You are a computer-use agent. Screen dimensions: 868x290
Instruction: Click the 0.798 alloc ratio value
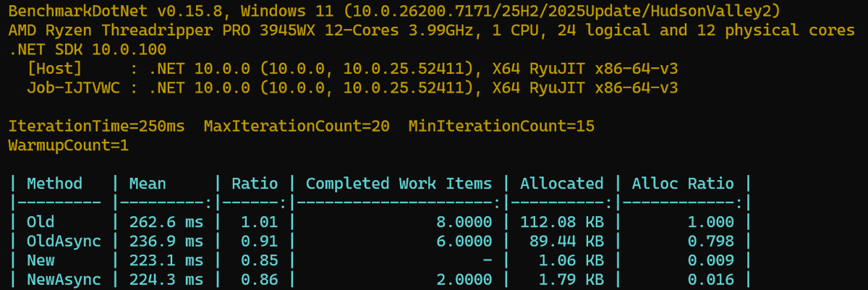(x=710, y=241)
